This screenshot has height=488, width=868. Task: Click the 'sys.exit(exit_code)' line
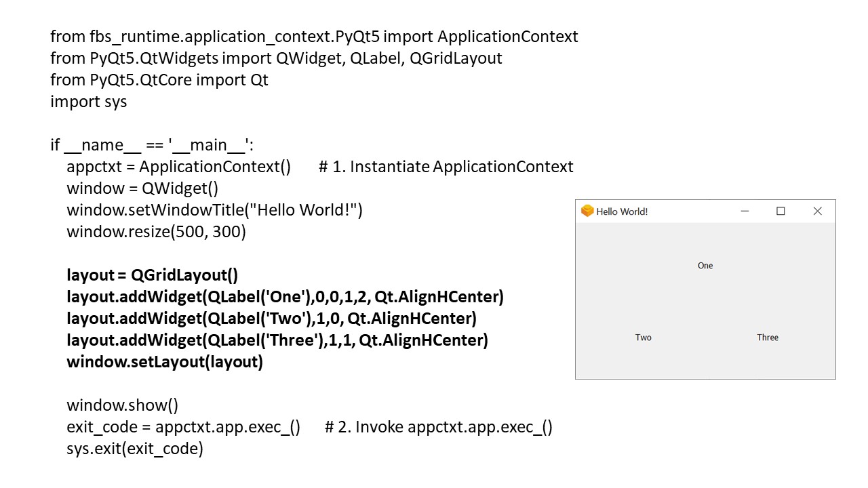[x=134, y=449]
